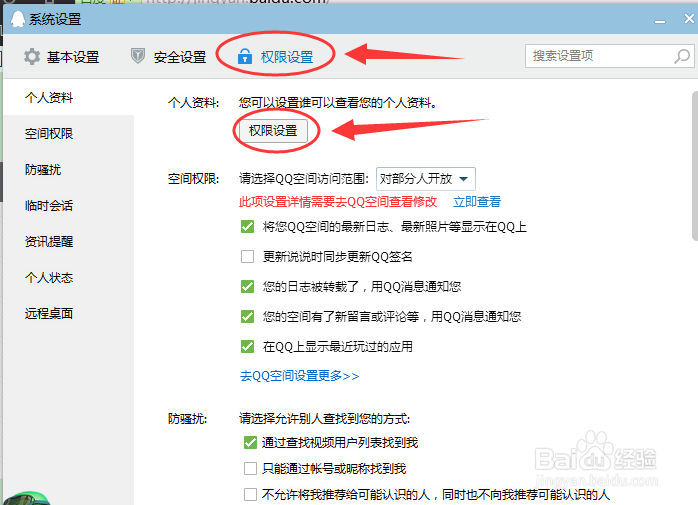Click the 搜索设置项 search field

609,56
